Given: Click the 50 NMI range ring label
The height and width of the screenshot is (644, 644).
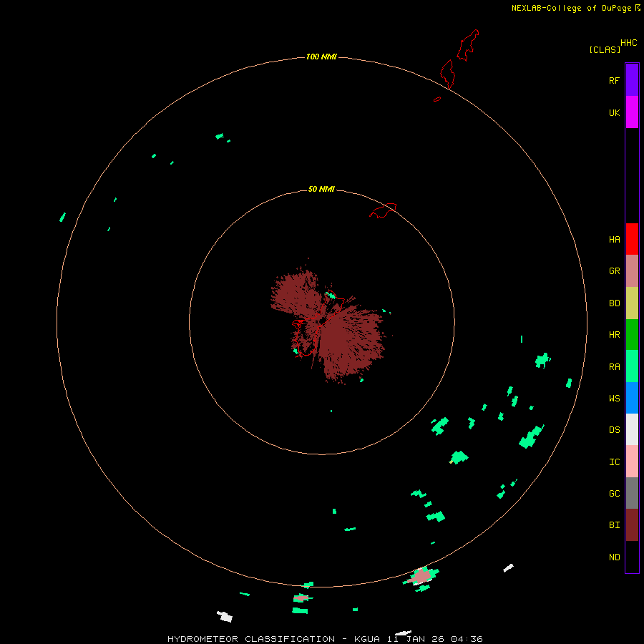Looking at the screenshot, I should pos(321,189).
